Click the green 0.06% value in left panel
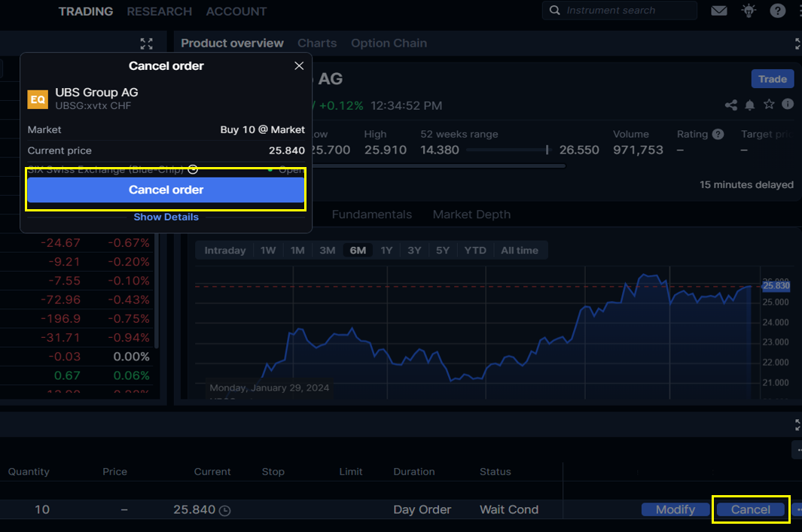Viewport: 802px width, 532px height. coord(131,375)
